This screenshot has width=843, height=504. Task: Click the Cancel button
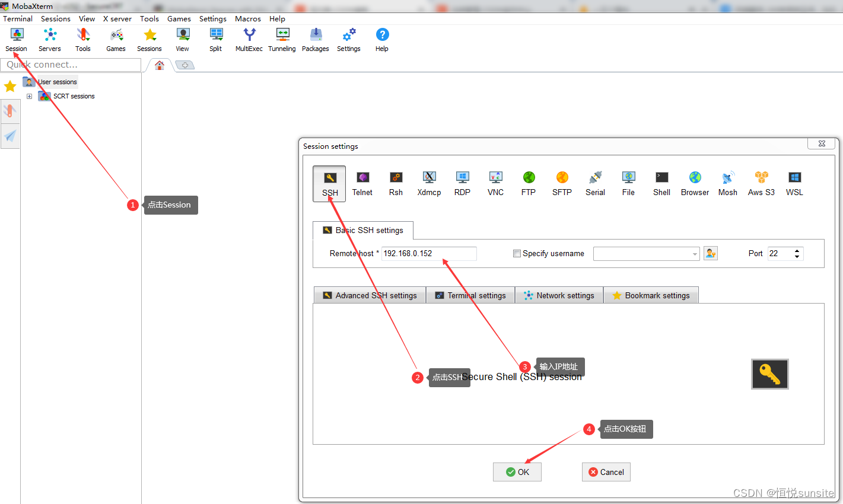coord(606,472)
